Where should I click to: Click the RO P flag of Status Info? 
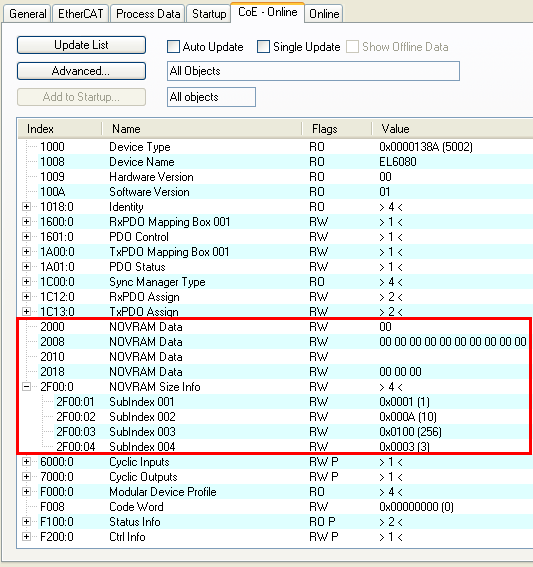pyautogui.click(x=322, y=522)
